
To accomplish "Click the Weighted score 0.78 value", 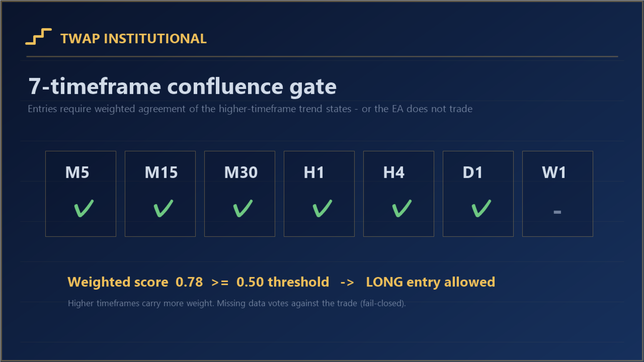I will [189, 282].
